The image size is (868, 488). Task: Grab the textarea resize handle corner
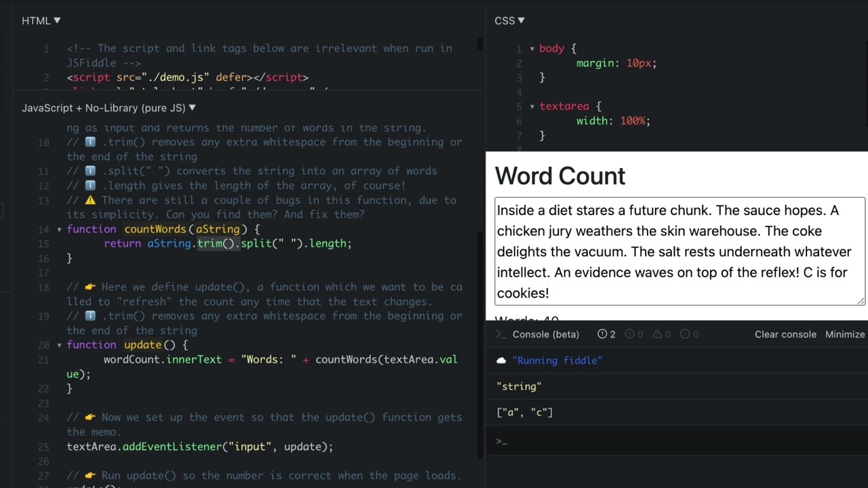(861, 301)
